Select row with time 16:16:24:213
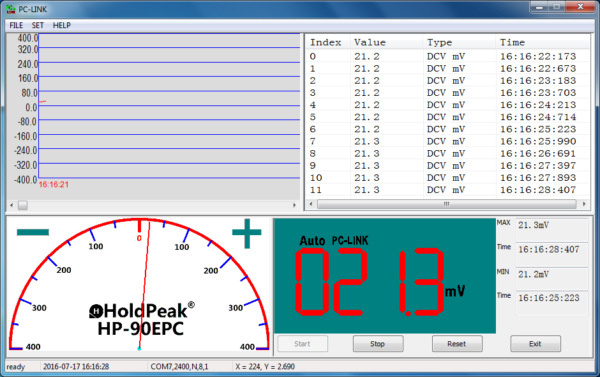Image resolution: width=600 pixels, height=377 pixels. point(448,105)
